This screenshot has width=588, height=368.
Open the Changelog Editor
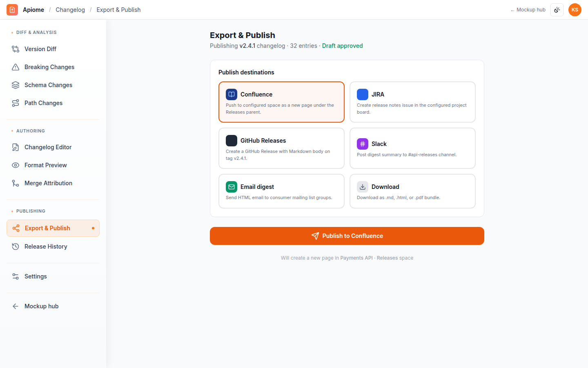point(53,147)
